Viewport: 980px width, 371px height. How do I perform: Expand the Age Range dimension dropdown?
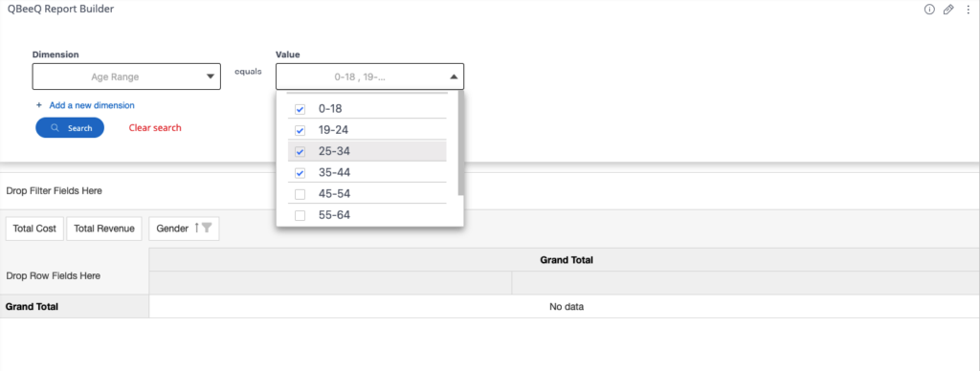(126, 76)
